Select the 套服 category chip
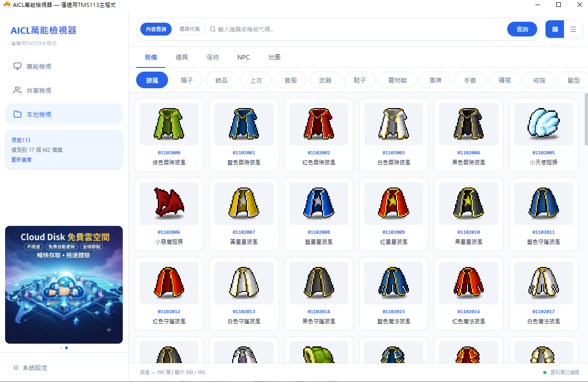This screenshot has width=588, height=382. [x=290, y=80]
